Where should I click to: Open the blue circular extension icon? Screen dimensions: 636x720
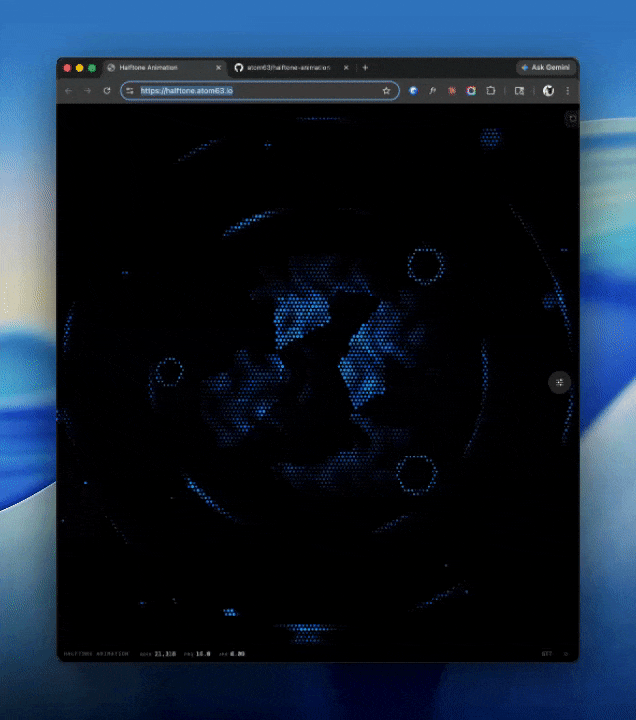click(413, 91)
